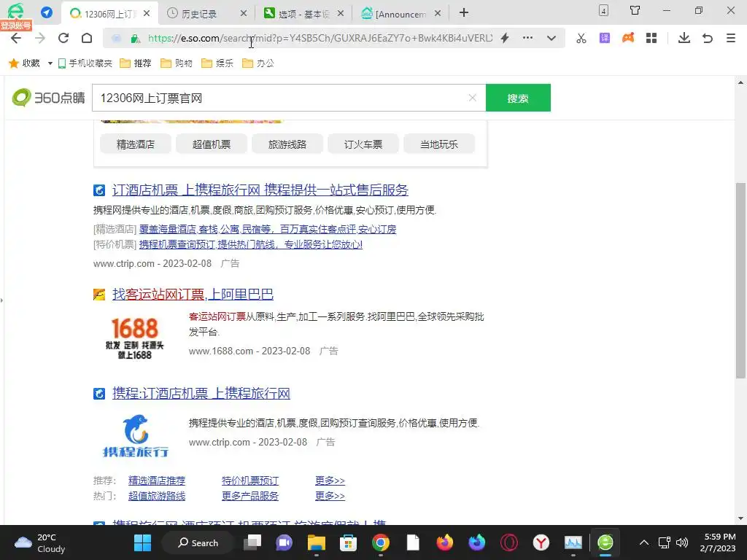The image size is (747, 560).
Task: Go back with the back arrow
Action: point(16,38)
